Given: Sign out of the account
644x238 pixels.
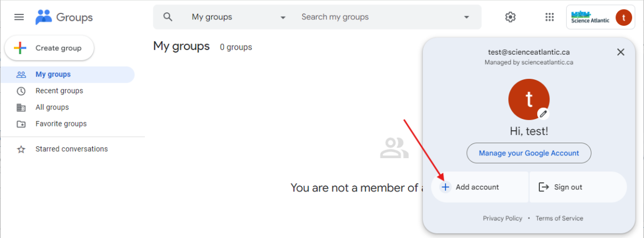Looking at the screenshot, I should [568, 187].
